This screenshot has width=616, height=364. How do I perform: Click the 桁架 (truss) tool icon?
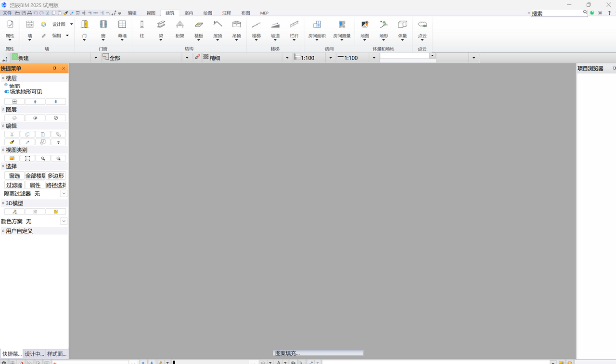click(180, 25)
